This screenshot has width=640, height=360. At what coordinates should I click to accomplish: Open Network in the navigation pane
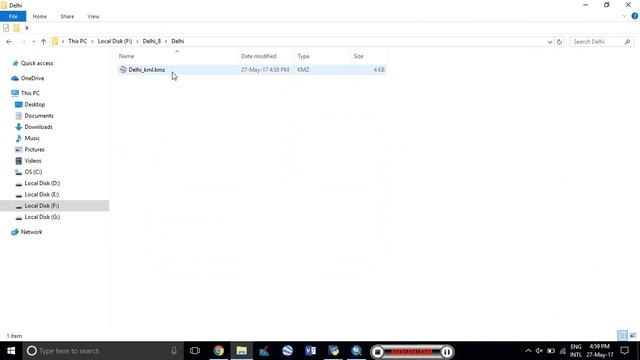pos(31,232)
